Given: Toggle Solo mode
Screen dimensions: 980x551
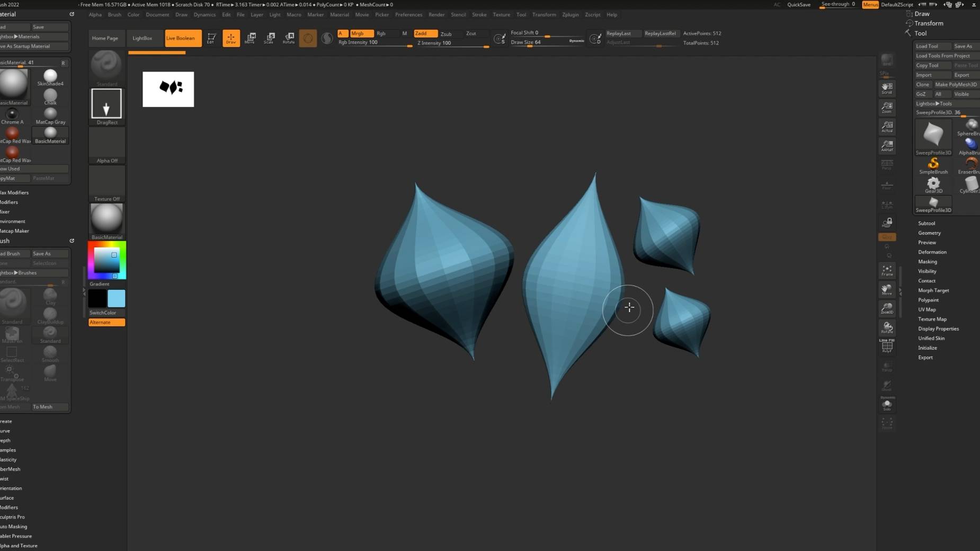Looking at the screenshot, I should click(x=887, y=404).
